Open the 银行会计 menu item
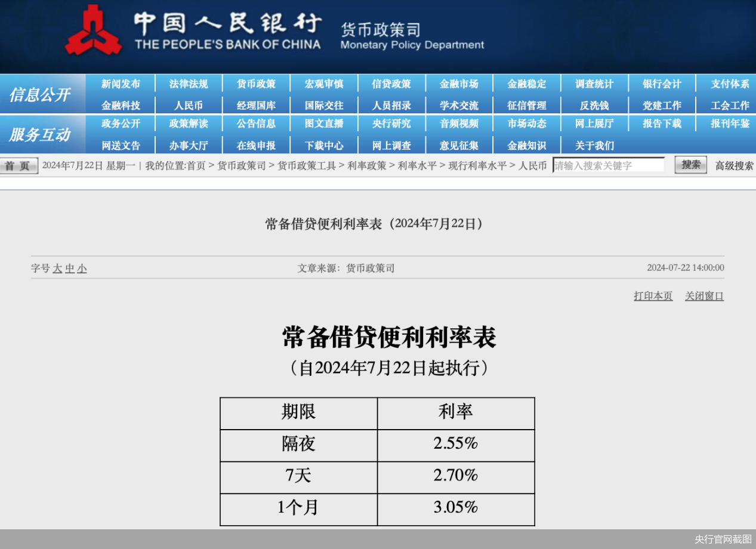This screenshot has width=756, height=549. point(662,84)
